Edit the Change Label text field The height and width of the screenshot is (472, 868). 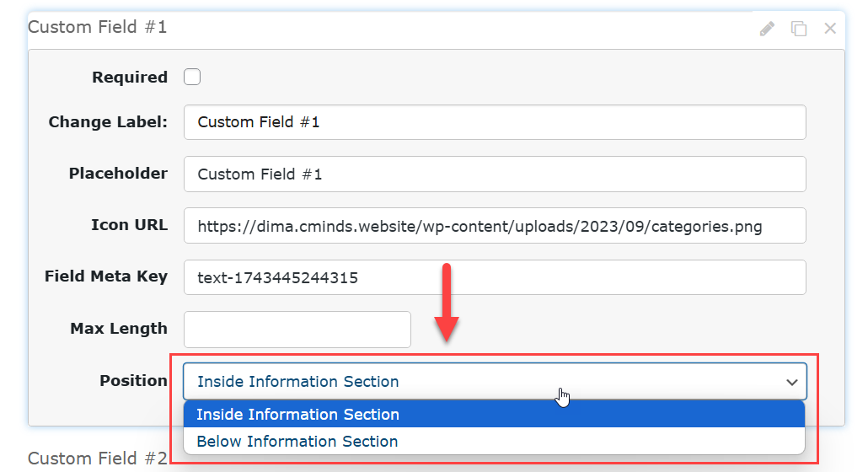click(495, 122)
